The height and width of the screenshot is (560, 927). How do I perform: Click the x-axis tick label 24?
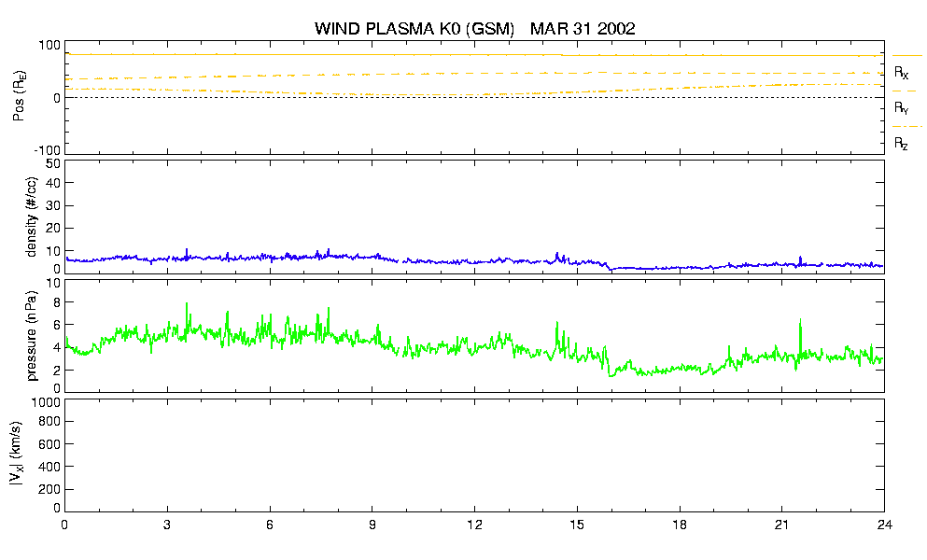point(884,525)
